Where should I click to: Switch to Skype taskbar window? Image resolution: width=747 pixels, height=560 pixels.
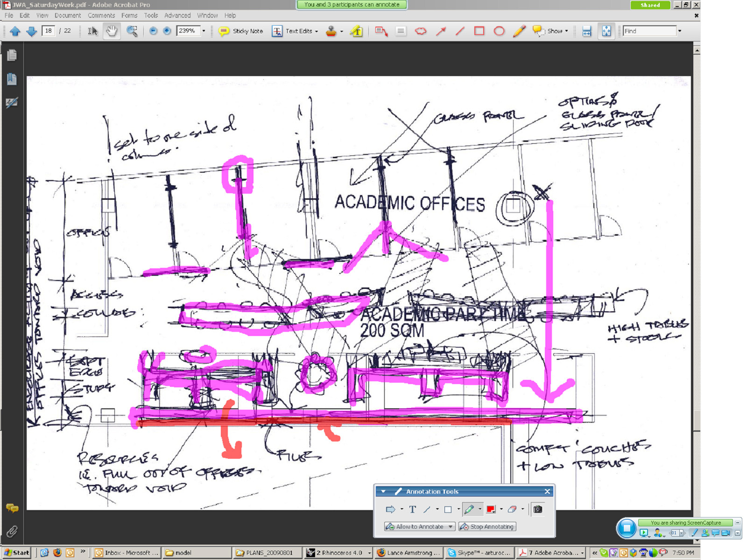click(480, 553)
